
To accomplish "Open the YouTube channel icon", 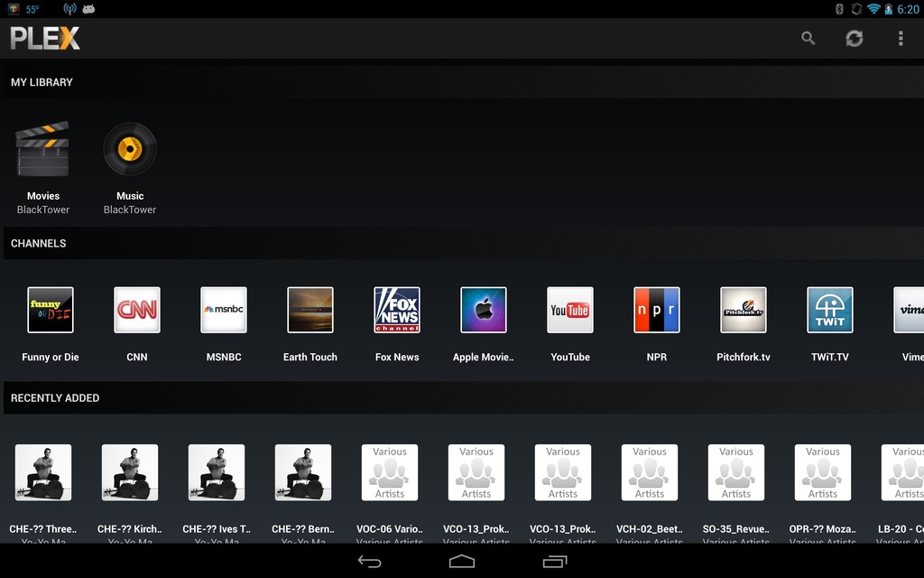I will (570, 310).
